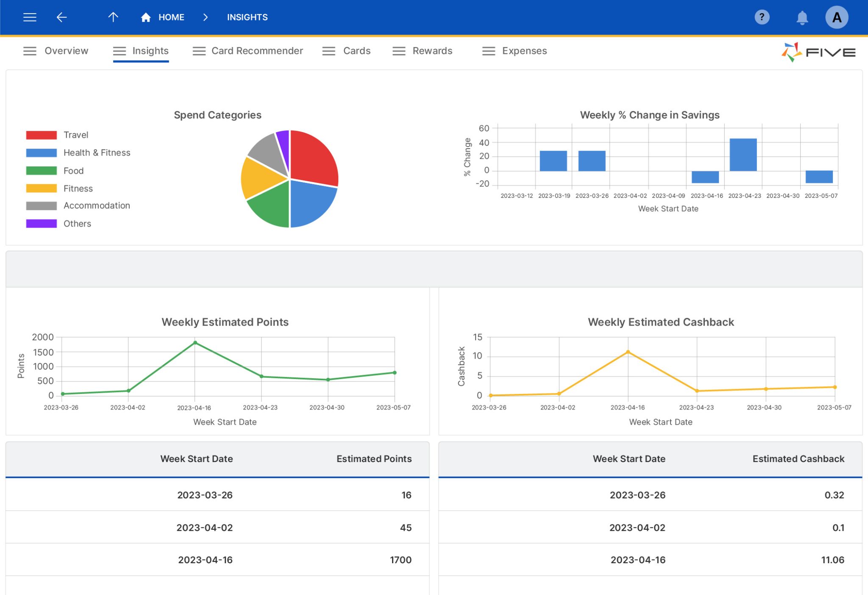The height and width of the screenshot is (595, 868).
Task: Click the up arrow navigation icon
Action: [x=113, y=17]
